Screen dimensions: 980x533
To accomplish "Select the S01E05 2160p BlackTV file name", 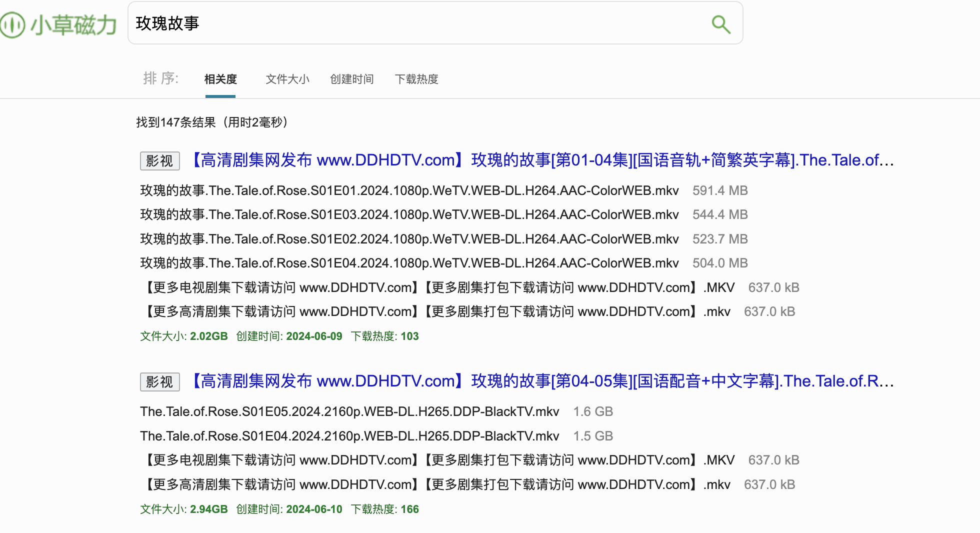I will tap(349, 411).
